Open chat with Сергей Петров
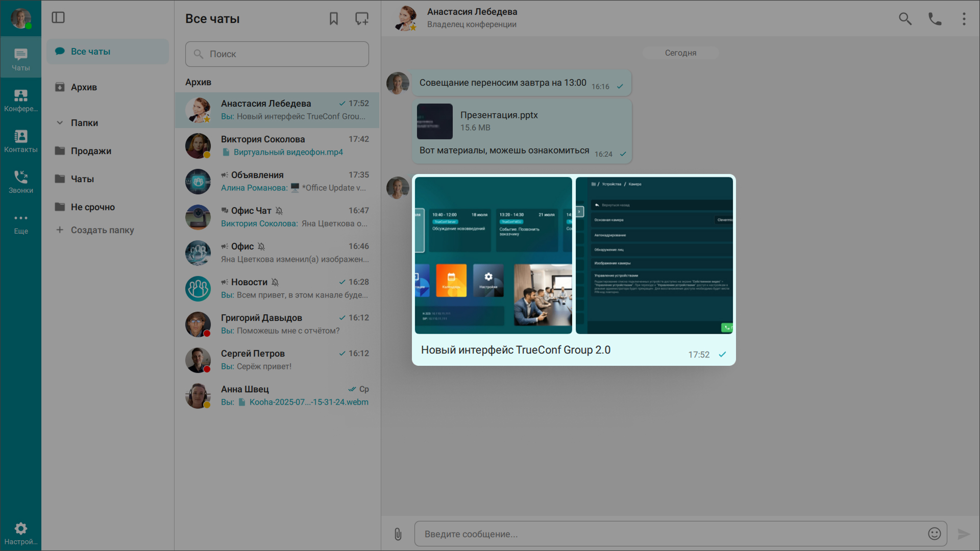This screenshot has width=980, height=551. click(x=277, y=360)
